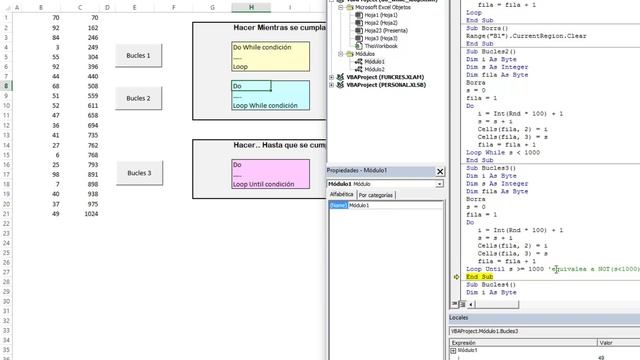The image size is (640, 360).
Task: Click the Sub Borra() line
Action: pyautogui.click(x=487, y=28)
